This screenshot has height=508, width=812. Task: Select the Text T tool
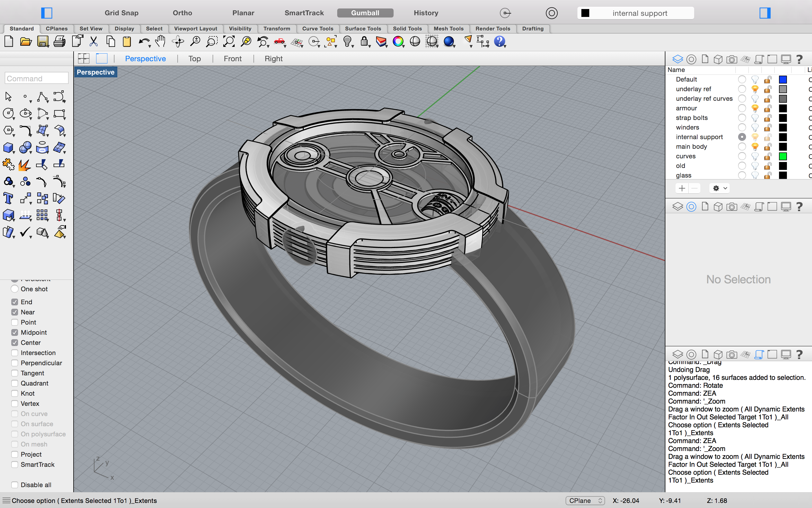pyautogui.click(x=8, y=198)
